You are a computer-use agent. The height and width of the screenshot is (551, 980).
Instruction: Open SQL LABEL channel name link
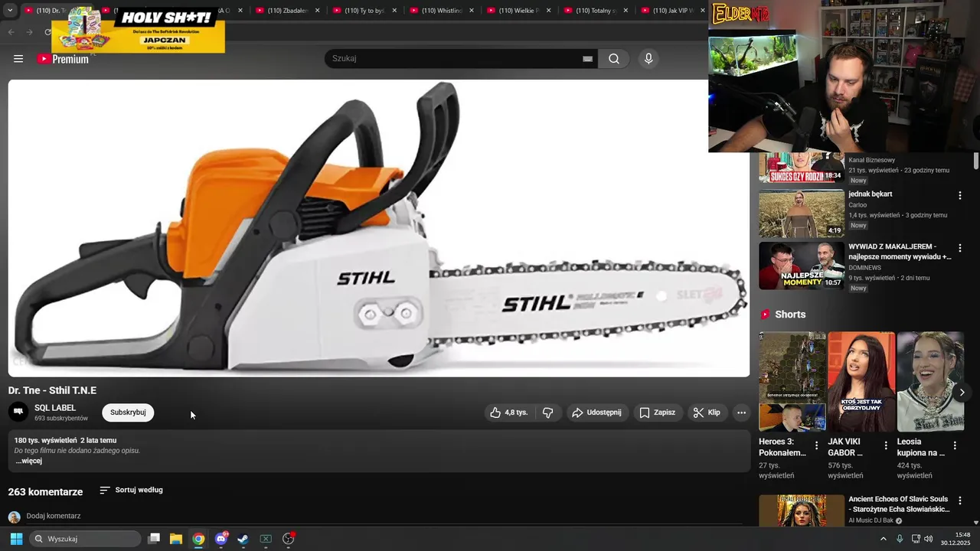click(55, 408)
